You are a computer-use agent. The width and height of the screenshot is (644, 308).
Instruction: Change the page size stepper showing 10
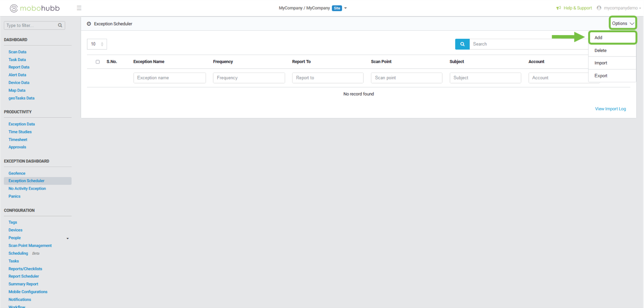point(102,44)
